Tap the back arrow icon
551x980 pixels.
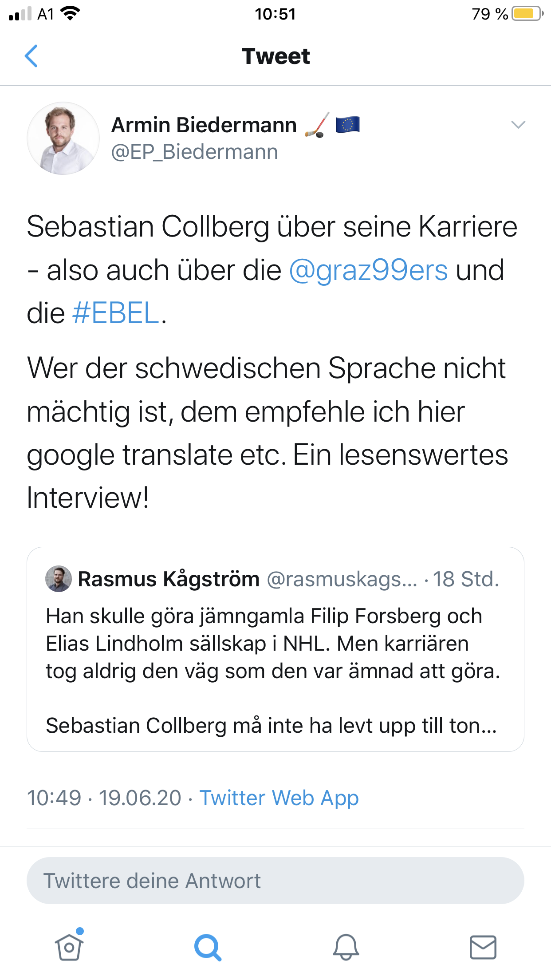tap(31, 56)
